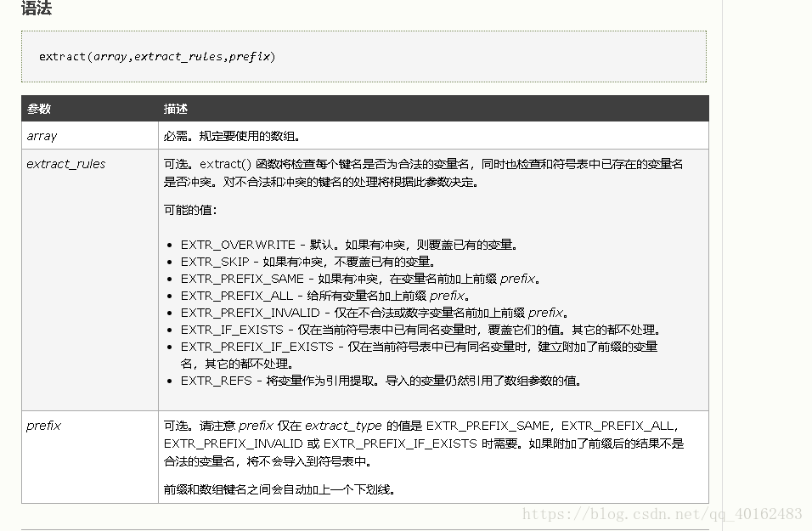Click the 必需。规定要使用的数组。 description
This screenshot has height=531, width=812.
[232, 136]
